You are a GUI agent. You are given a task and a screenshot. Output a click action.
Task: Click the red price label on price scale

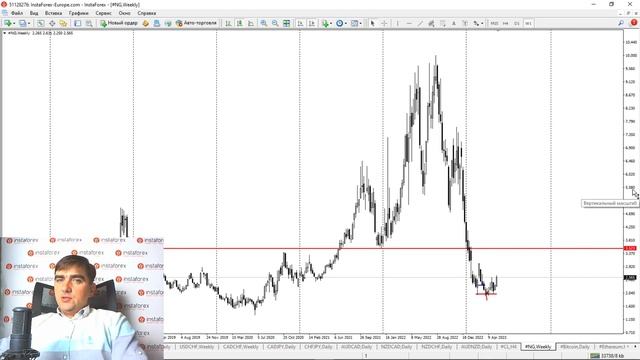(630, 248)
